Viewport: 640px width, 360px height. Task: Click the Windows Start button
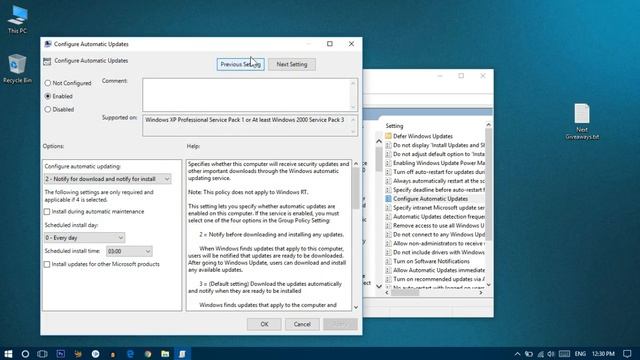tap(8, 353)
